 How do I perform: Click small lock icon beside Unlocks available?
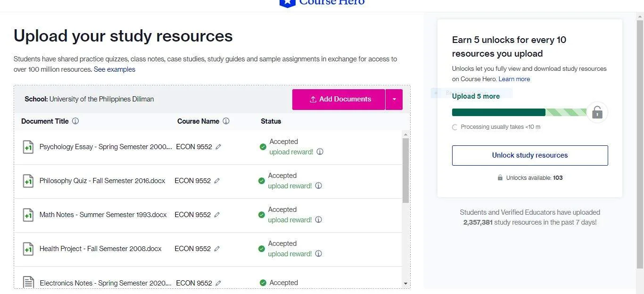500,178
